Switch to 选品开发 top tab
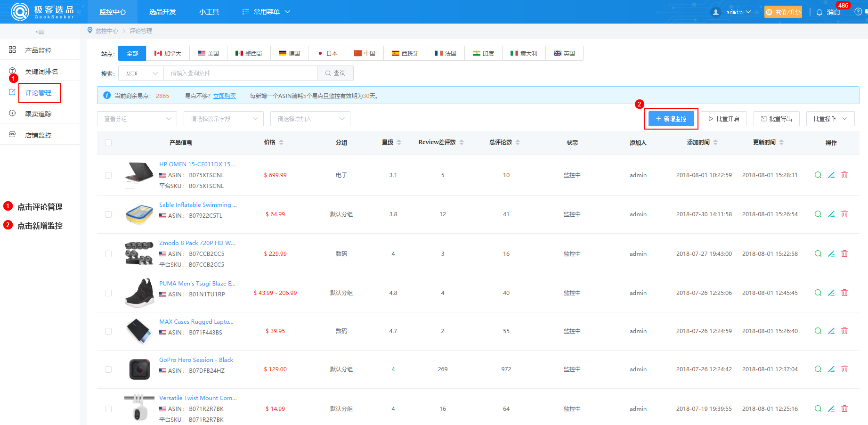This screenshot has height=425, width=868. click(162, 12)
